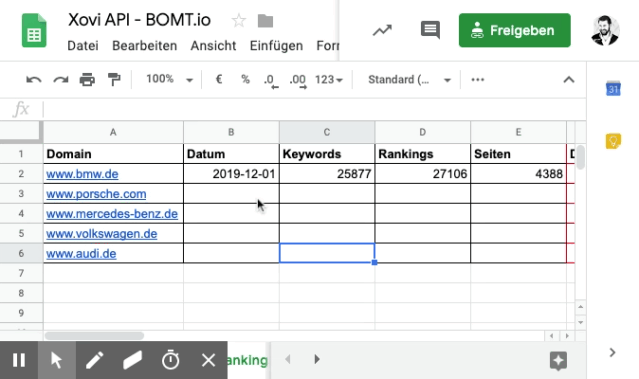The height and width of the screenshot is (379, 639).
Task: Select column A header
Action: [x=113, y=132]
